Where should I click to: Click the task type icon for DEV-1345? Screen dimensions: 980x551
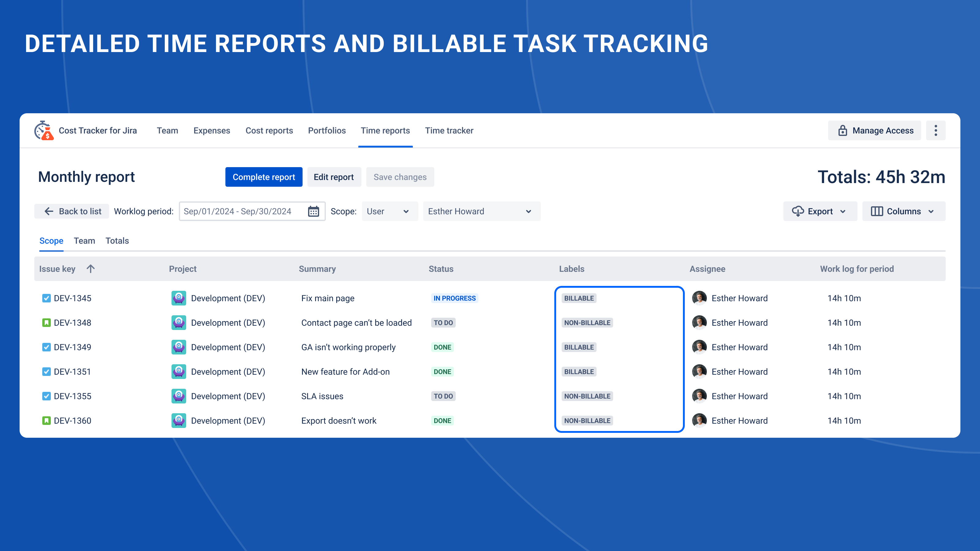(47, 298)
